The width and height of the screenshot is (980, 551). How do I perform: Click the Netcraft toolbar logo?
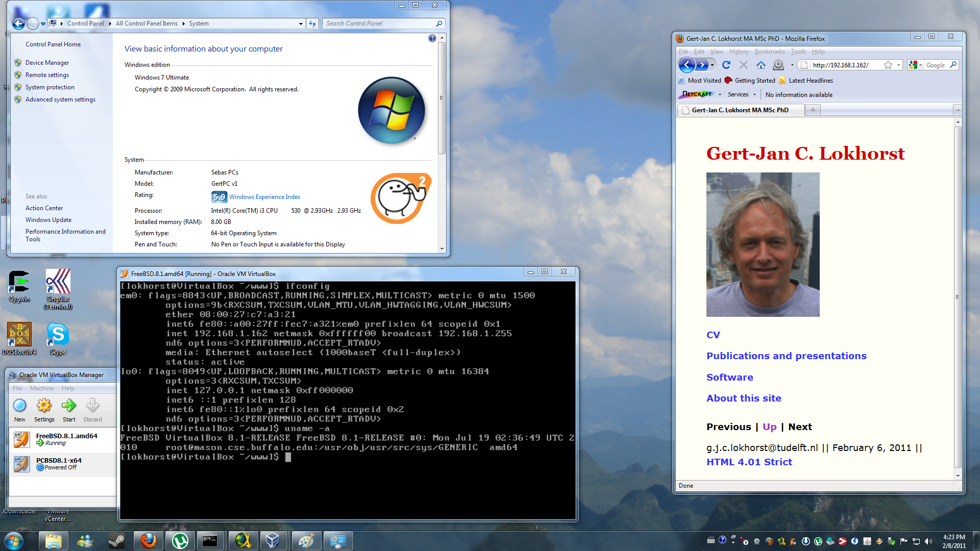697,94
